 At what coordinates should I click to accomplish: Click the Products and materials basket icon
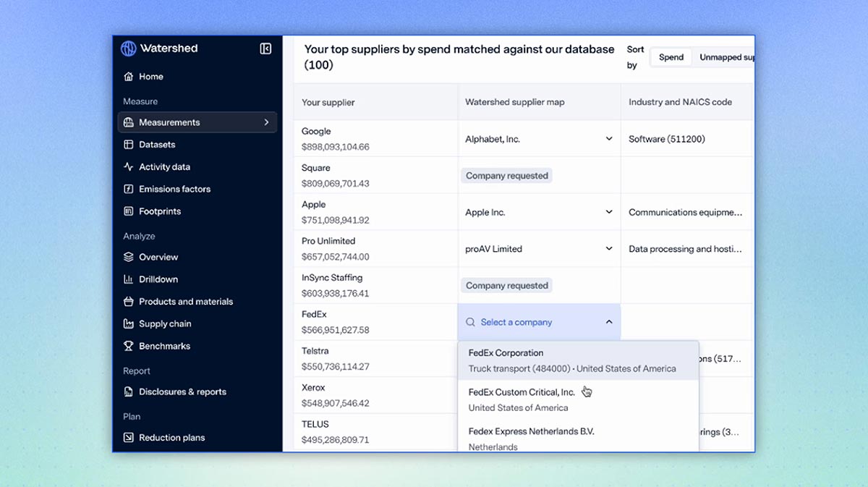pos(129,301)
